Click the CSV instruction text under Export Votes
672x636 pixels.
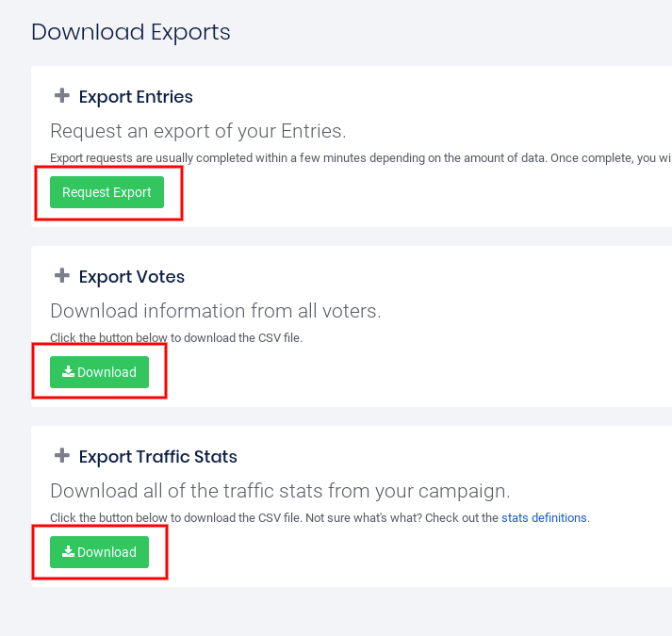tap(176, 337)
